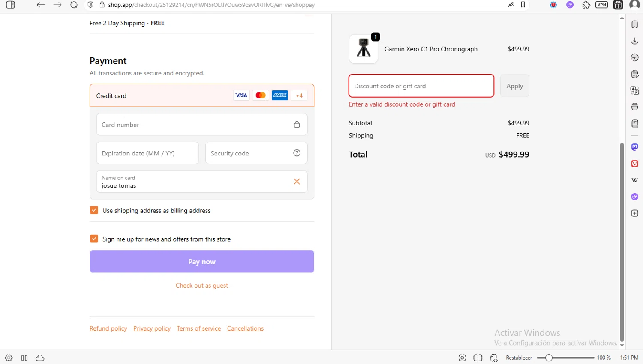Open the Wikipedia web panel
643x364 pixels.
635,180
